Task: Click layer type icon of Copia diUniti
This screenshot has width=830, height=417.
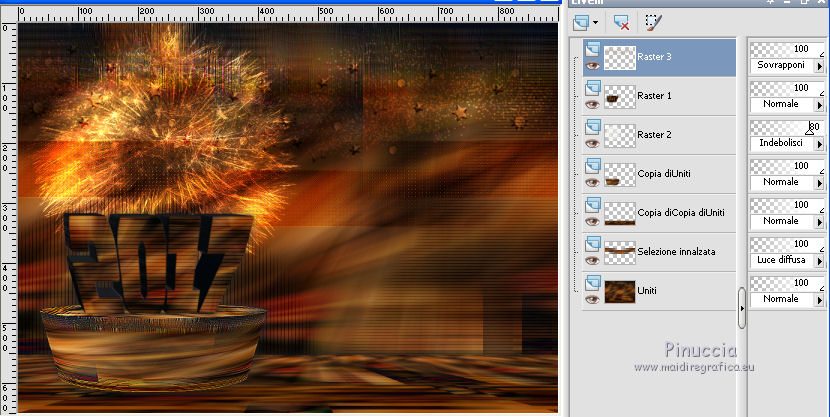Action: point(592,166)
